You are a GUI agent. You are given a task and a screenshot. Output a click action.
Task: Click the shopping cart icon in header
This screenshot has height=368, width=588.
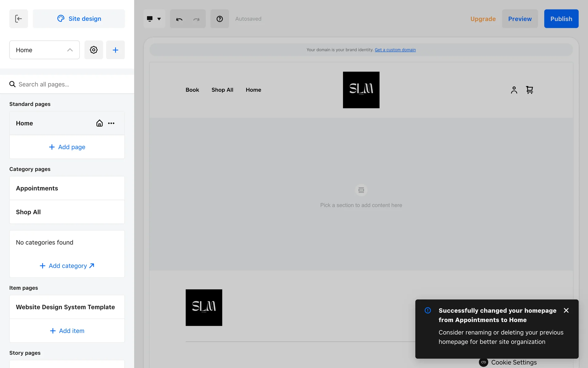click(530, 90)
